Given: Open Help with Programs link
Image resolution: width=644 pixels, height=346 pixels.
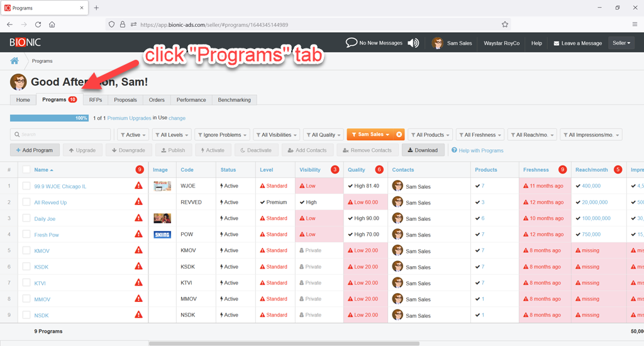Looking at the screenshot, I should tap(477, 150).
